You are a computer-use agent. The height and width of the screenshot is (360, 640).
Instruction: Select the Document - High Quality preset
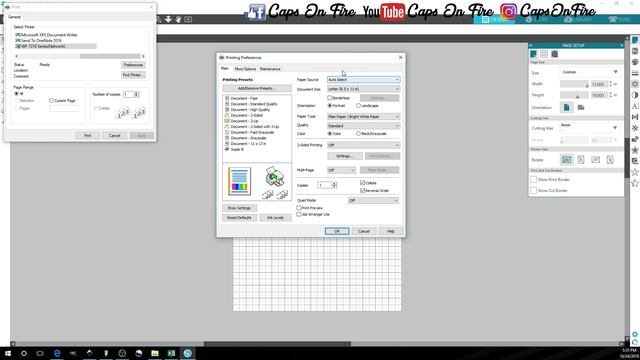[250, 110]
